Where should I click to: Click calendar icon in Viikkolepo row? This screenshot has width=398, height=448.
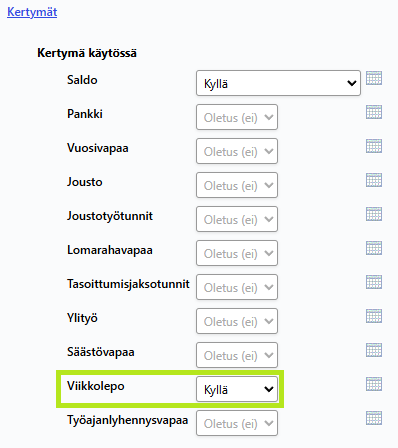374,384
